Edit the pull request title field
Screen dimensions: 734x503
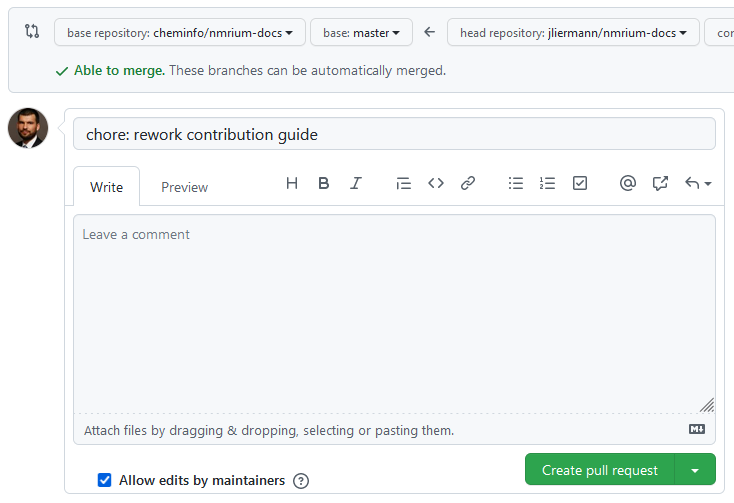pyautogui.click(x=394, y=134)
